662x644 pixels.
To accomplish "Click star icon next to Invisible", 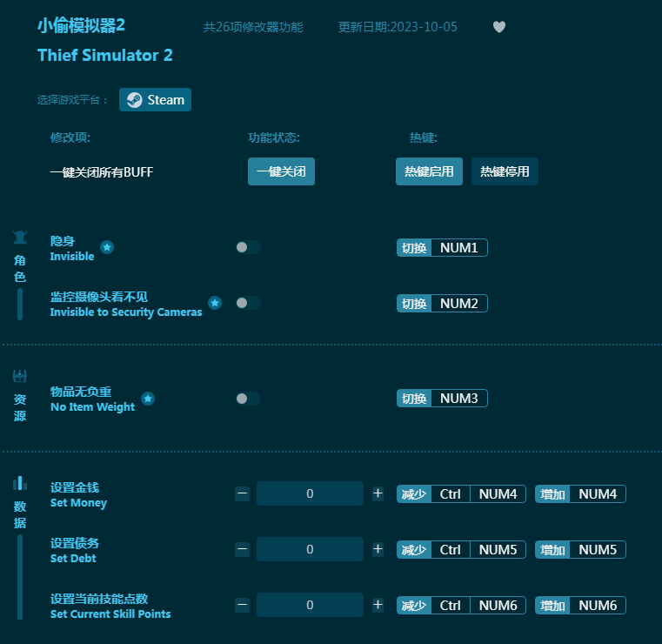I will tap(107, 247).
